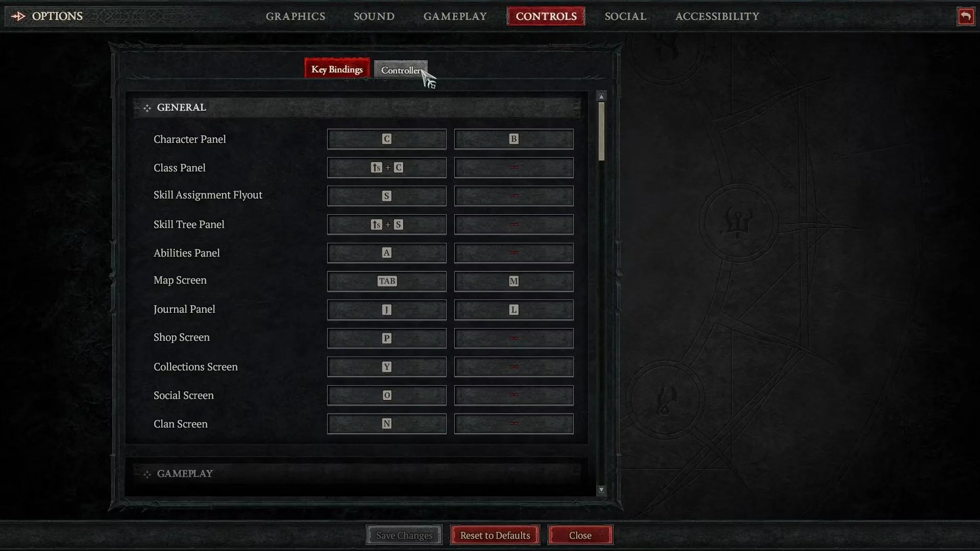This screenshot has width=980, height=551.
Task: Click the Skill Tree Panel keybinding icon
Action: tap(387, 224)
